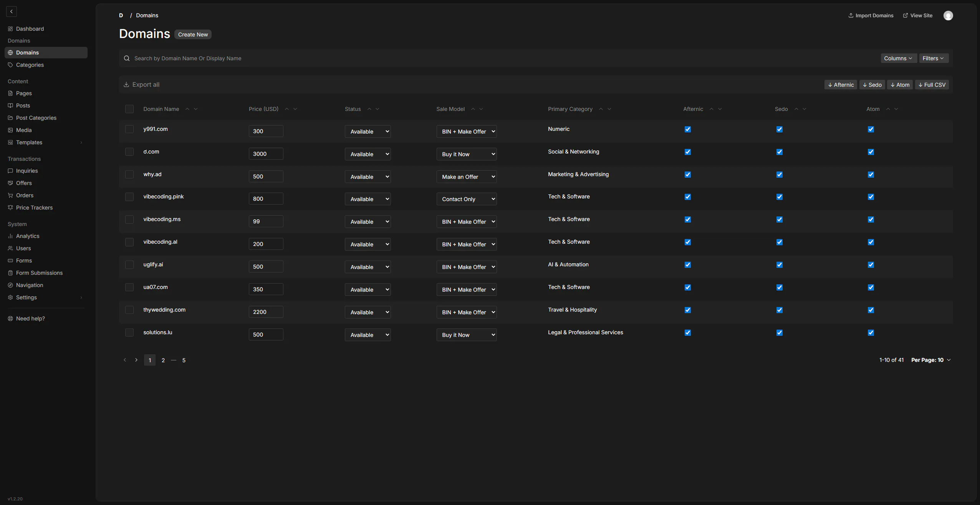
Task: Download the Full CSV export
Action: [932, 85]
